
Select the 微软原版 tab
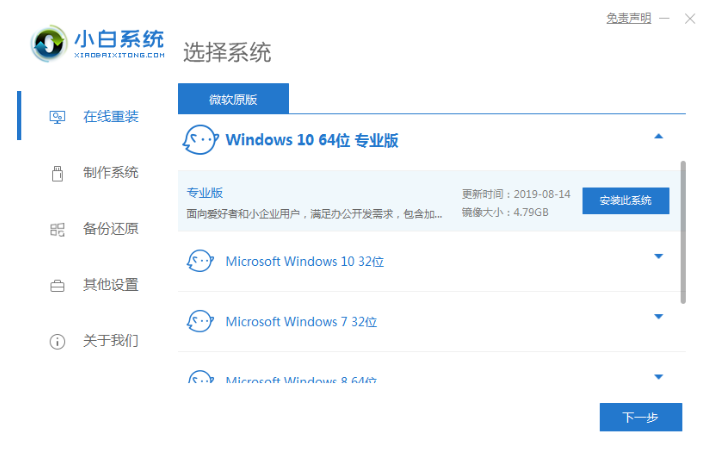(x=233, y=98)
